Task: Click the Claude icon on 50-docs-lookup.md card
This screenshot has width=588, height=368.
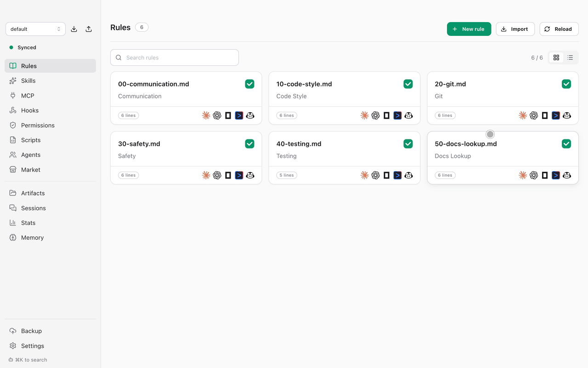Action: [523, 175]
